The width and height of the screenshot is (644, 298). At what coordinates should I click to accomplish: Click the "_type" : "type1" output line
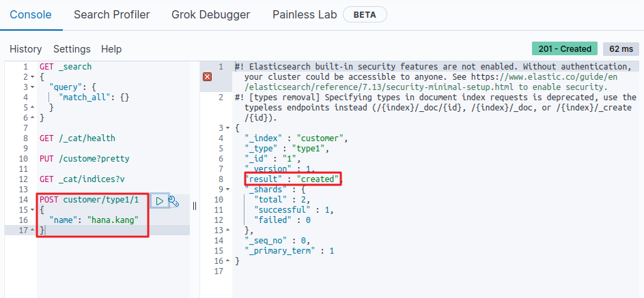287,149
